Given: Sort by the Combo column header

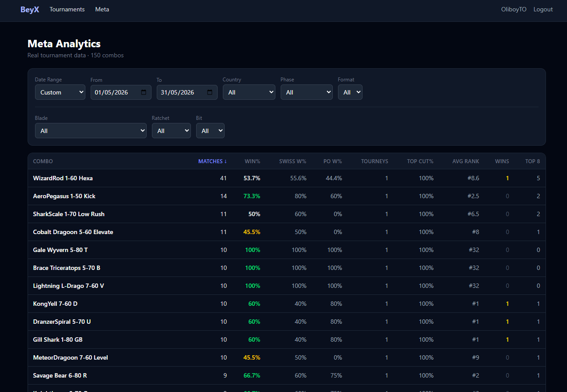Looking at the screenshot, I should point(43,161).
